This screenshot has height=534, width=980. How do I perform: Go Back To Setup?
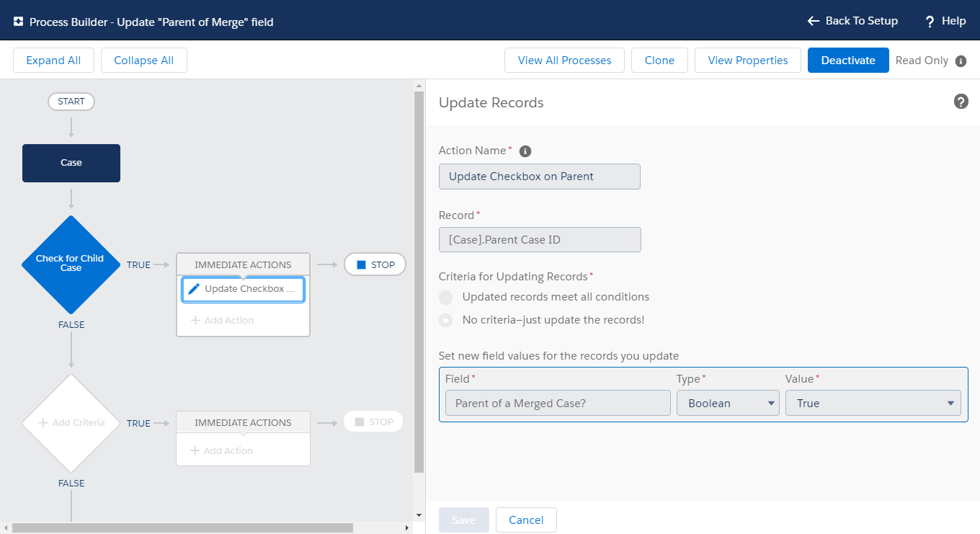click(852, 21)
